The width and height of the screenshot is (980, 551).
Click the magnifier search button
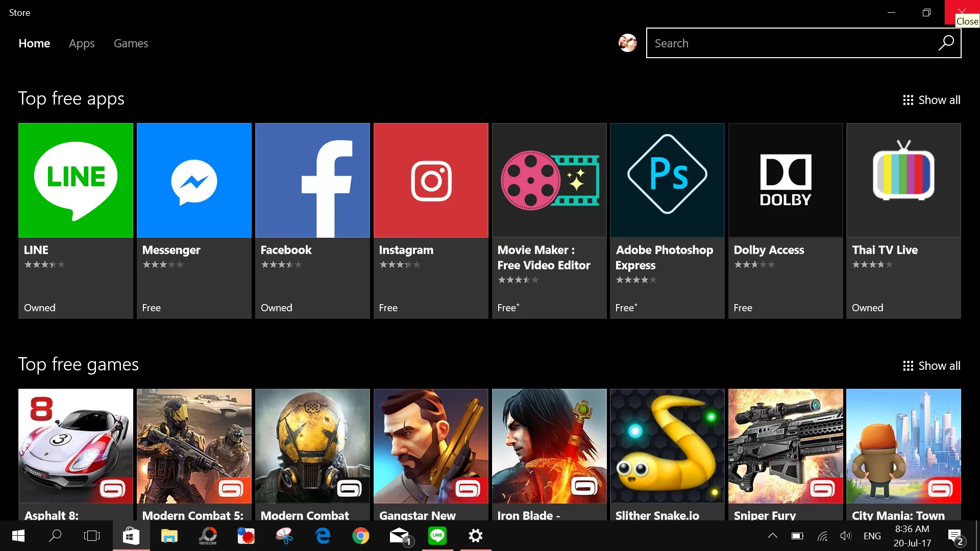pos(946,43)
